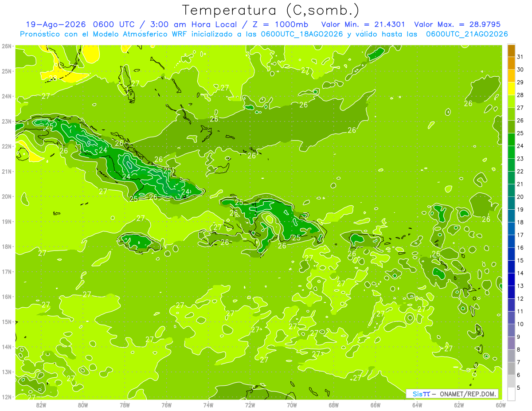Click the 26N latitude axis label
Viewport: 532px width, 411px height.
[x=6, y=46]
